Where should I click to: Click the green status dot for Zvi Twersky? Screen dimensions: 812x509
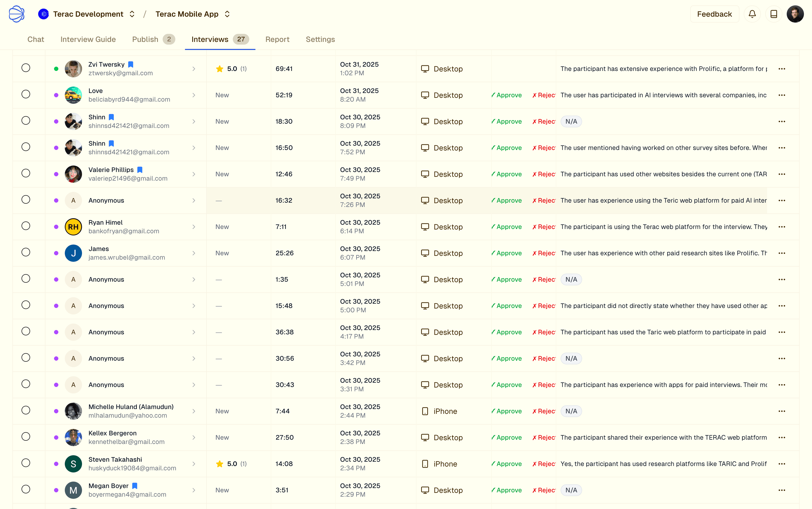(56, 69)
